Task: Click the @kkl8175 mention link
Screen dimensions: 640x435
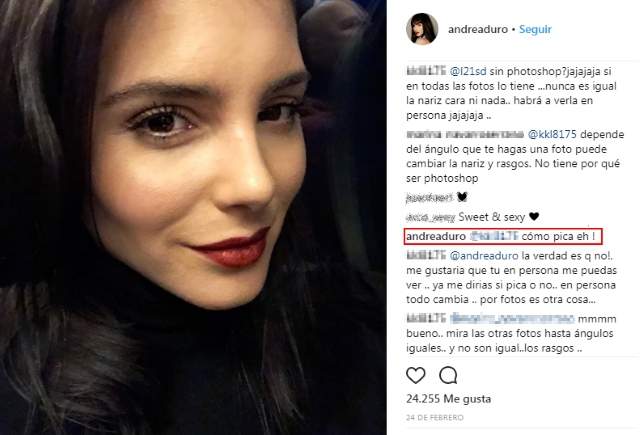Action: click(x=552, y=134)
